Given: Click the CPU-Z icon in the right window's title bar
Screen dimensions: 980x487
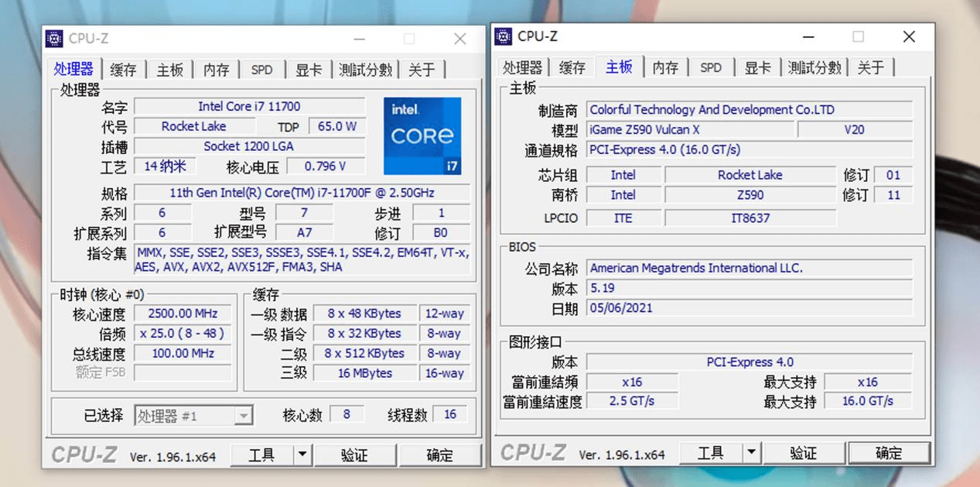Looking at the screenshot, I should pyautogui.click(x=503, y=36).
